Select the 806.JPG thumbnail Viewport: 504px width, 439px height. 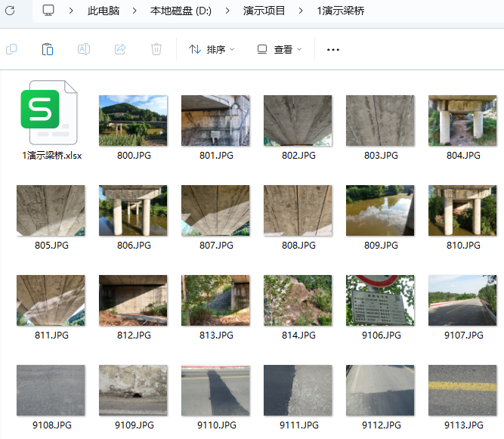tap(133, 211)
